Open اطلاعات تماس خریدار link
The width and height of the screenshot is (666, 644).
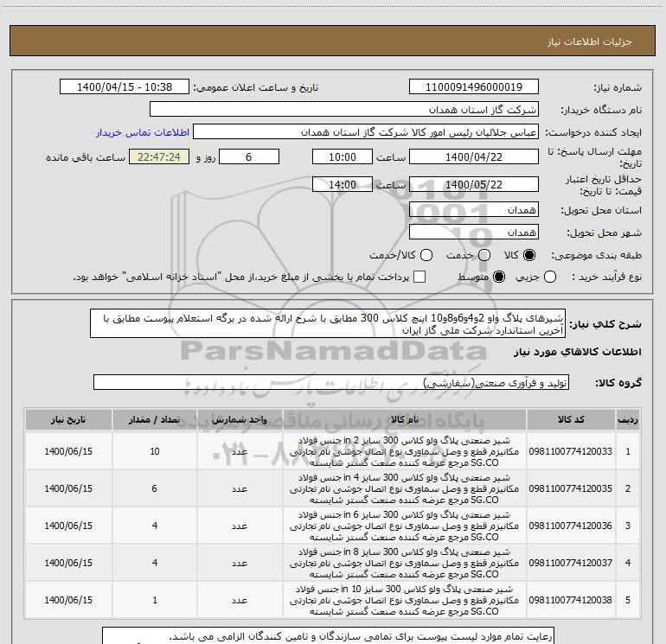point(143,132)
